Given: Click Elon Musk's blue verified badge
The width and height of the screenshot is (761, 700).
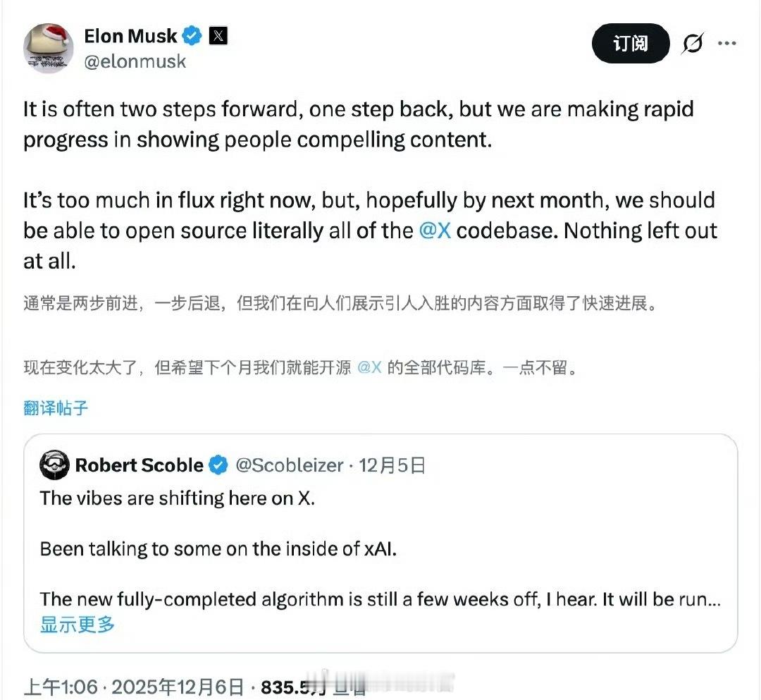Looking at the screenshot, I should click(192, 35).
